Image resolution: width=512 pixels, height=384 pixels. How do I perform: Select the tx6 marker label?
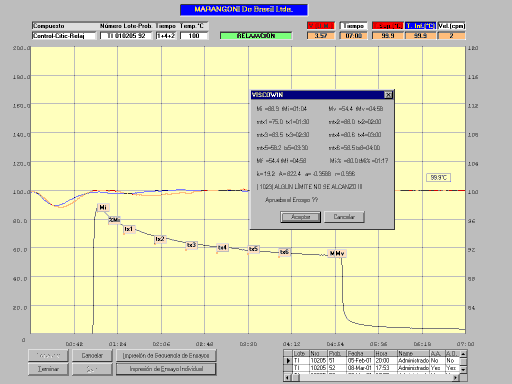(x=284, y=252)
